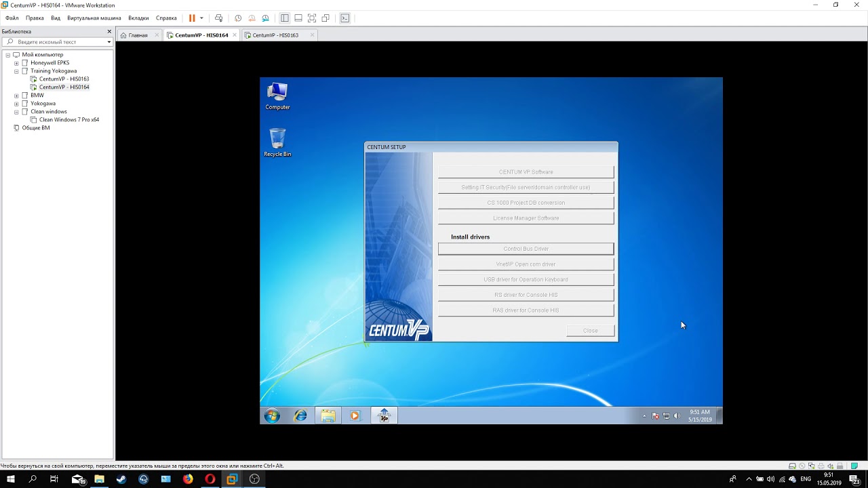Select CentumVP - HIS0164 in the library tree

pyautogui.click(x=64, y=87)
